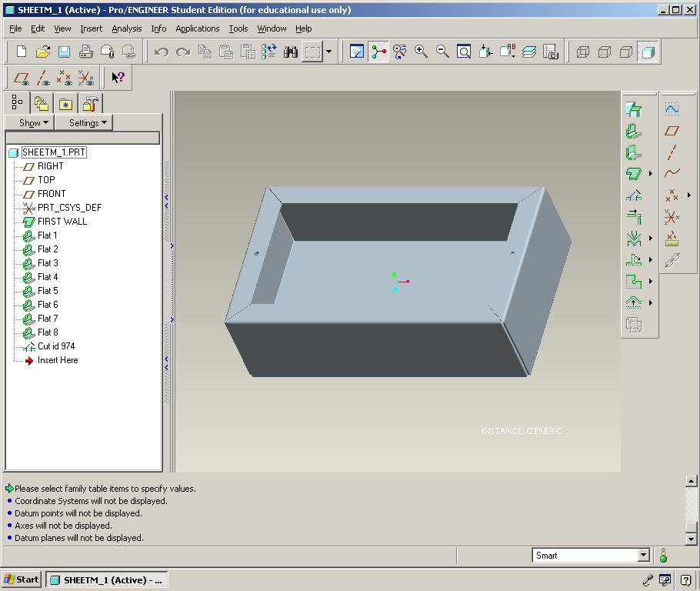Select the datum plane tool in right toolbar
Viewport: 700px width, 591px height.
tap(672, 131)
